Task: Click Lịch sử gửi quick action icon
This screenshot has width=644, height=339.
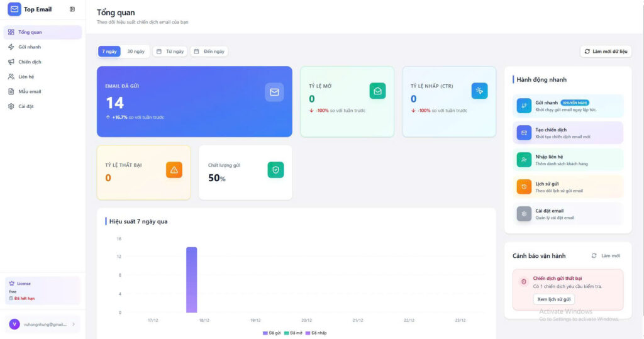Action: [x=524, y=187]
